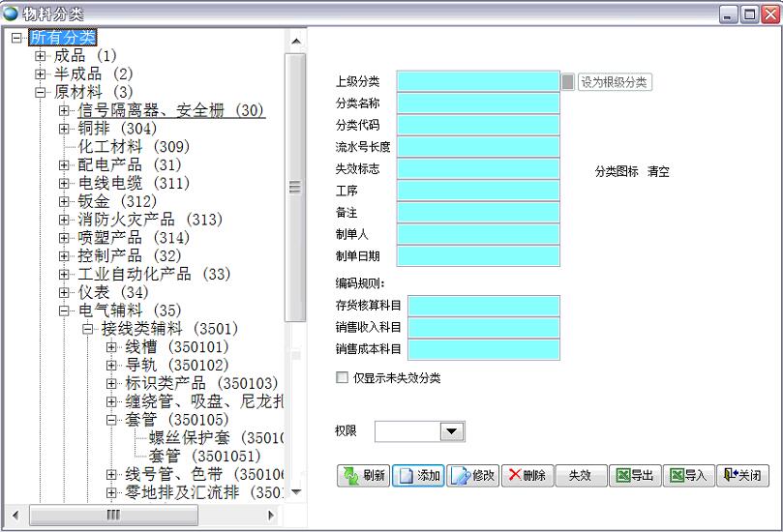Click the 添加 add button

pos(418,476)
